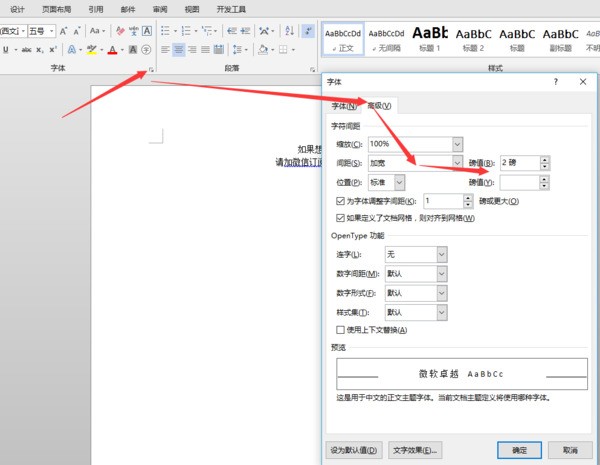Click the 确定 button
This screenshot has width=600, height=465.
[519, 450]
